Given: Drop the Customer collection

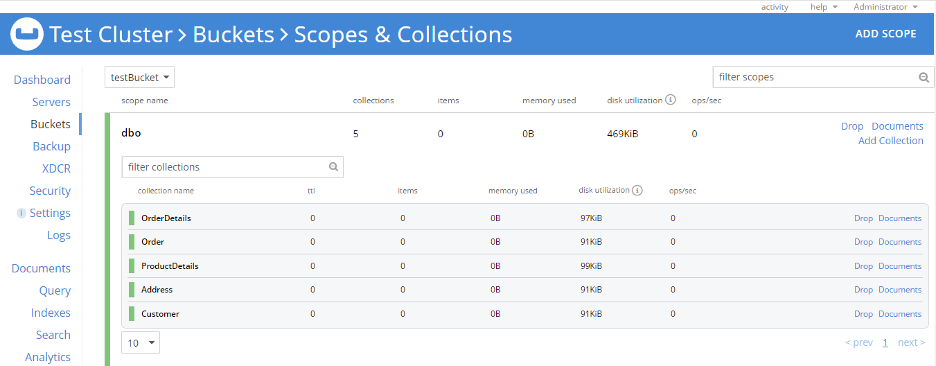Looking at the screenshot, I should [863, 314].
